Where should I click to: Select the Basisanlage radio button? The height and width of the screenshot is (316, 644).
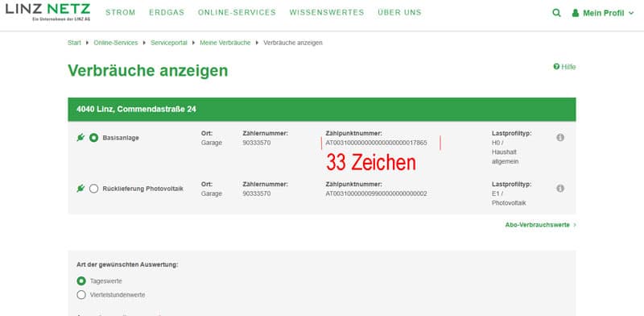coord(93,138)
